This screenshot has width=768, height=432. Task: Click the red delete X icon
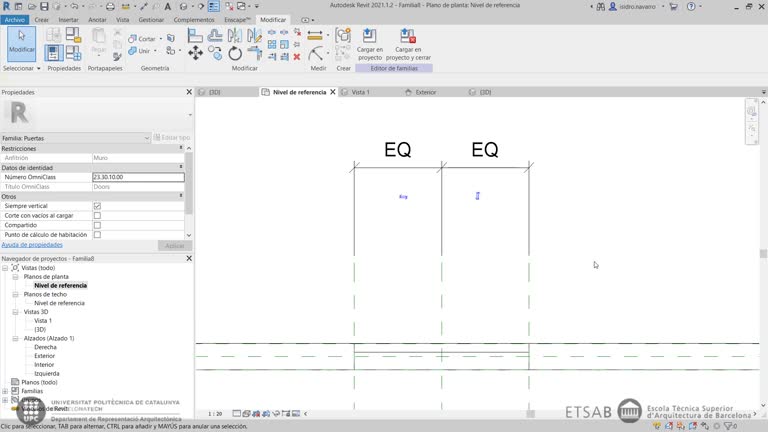(x=297, y=56)
